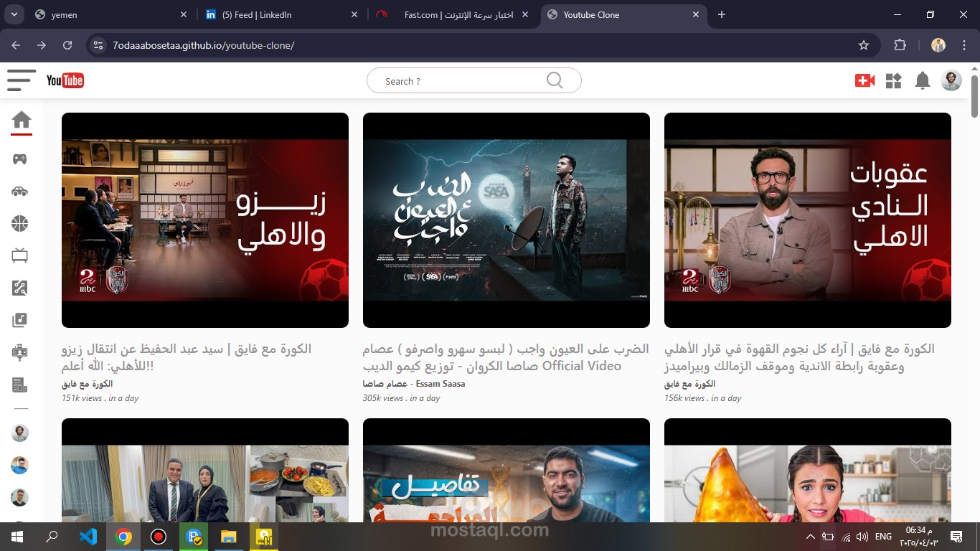The width and height of the screenshot is (980, 551).
Task: Close the LinkedIn Feed tab
Action: 354,14
